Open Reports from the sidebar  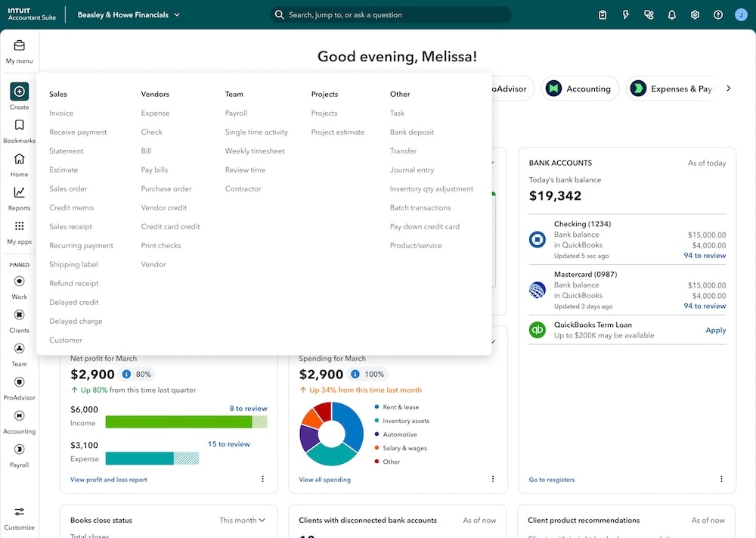pos(19,196)
